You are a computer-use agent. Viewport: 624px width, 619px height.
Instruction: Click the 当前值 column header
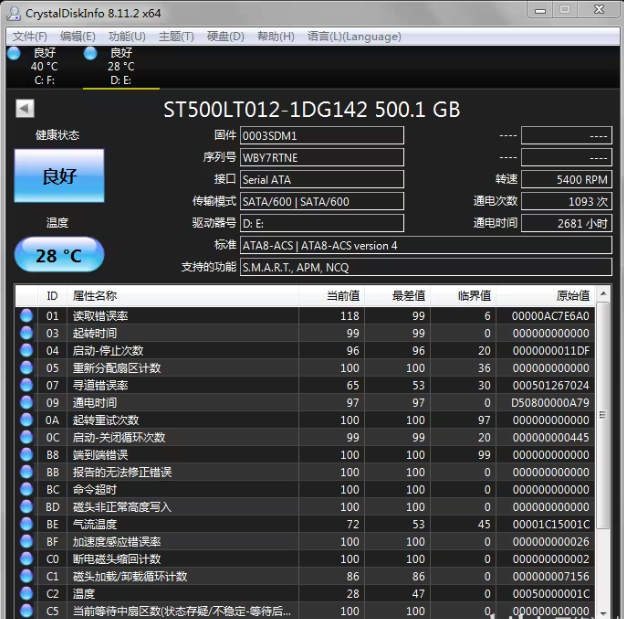pos(331,296)
